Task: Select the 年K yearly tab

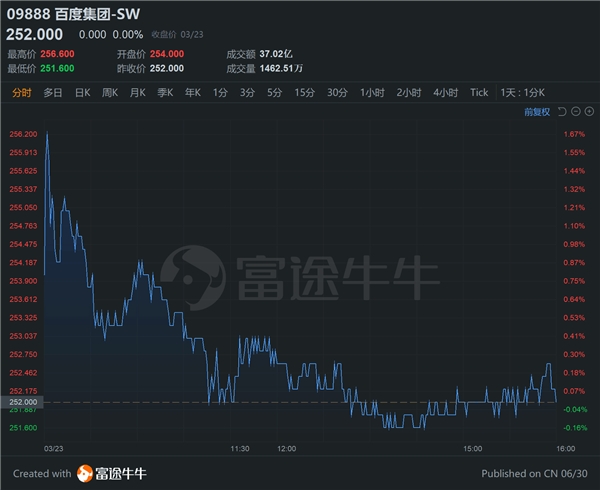Action: click(x=193, y=93)
